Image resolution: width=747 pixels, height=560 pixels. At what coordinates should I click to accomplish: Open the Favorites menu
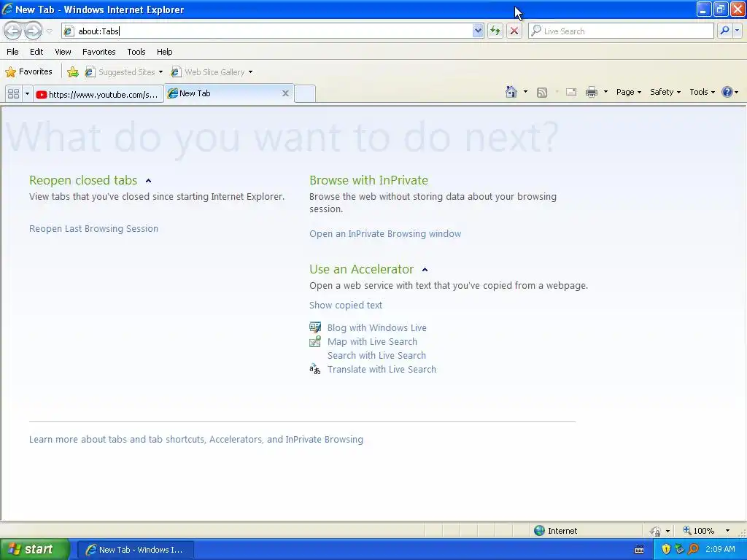tap(98, 52)
